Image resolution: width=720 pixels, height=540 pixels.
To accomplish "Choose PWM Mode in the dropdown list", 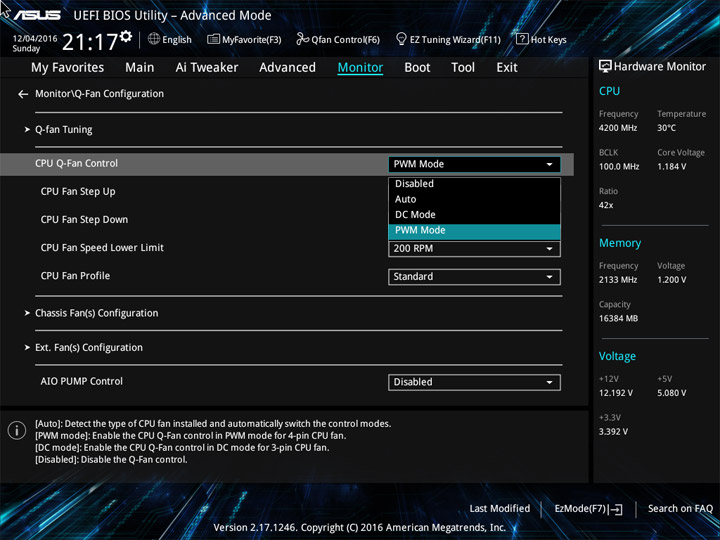I will [x=474, y=231].
